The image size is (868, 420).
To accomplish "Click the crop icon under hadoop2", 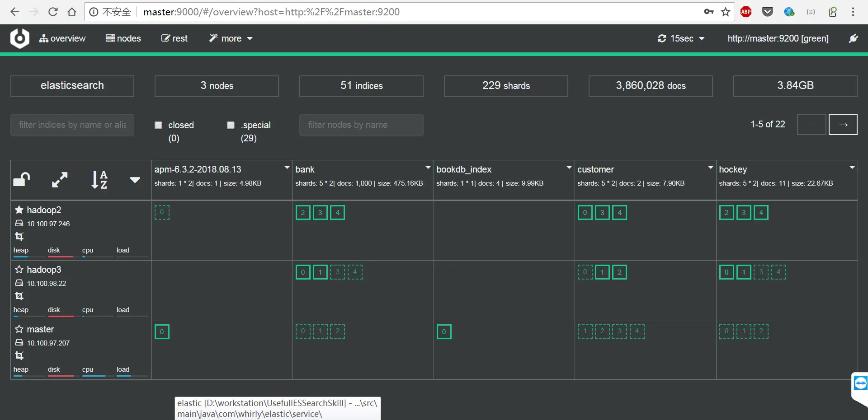I will coord(19,236).
